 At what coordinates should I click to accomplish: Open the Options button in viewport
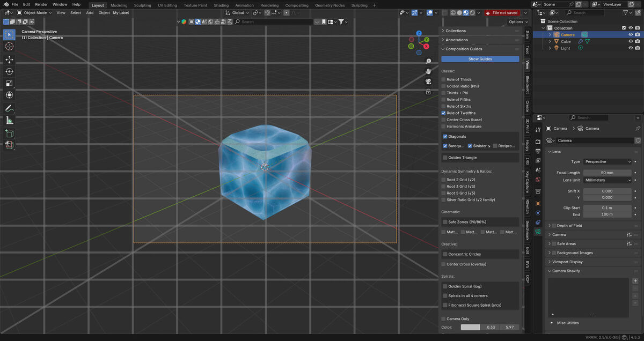pyautogui.click(x=517, y=22)
